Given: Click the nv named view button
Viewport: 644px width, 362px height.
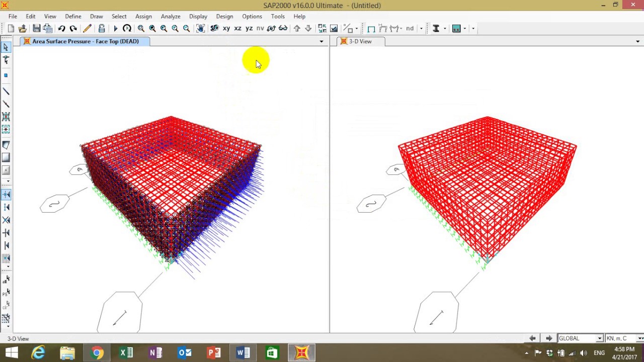Looking at the screenshot, I should click(260, 29).
